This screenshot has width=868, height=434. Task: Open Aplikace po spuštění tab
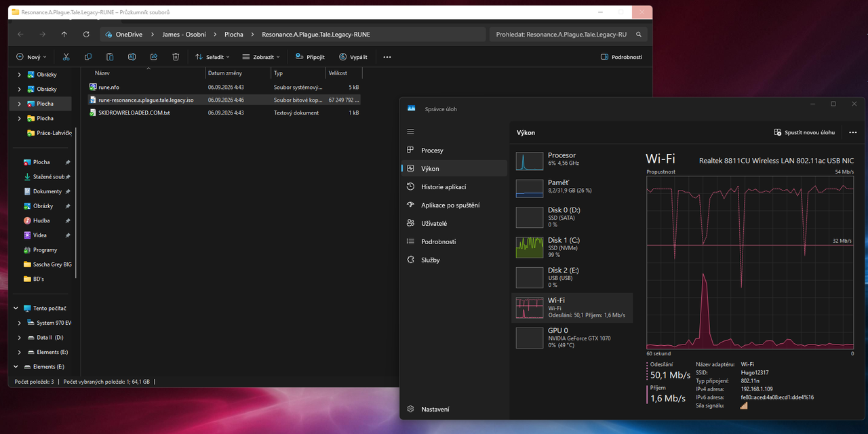tap(454, 205)
